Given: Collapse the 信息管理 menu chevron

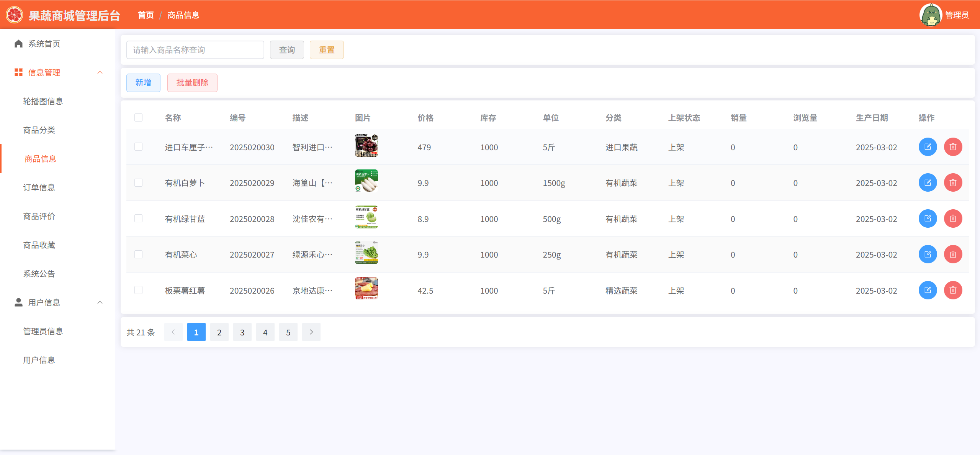Looking at the screenshot, I should coord(100,72).
